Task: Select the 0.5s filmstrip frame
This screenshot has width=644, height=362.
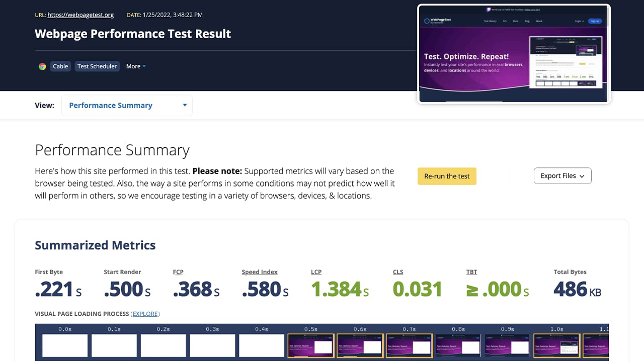Action: 310,345
